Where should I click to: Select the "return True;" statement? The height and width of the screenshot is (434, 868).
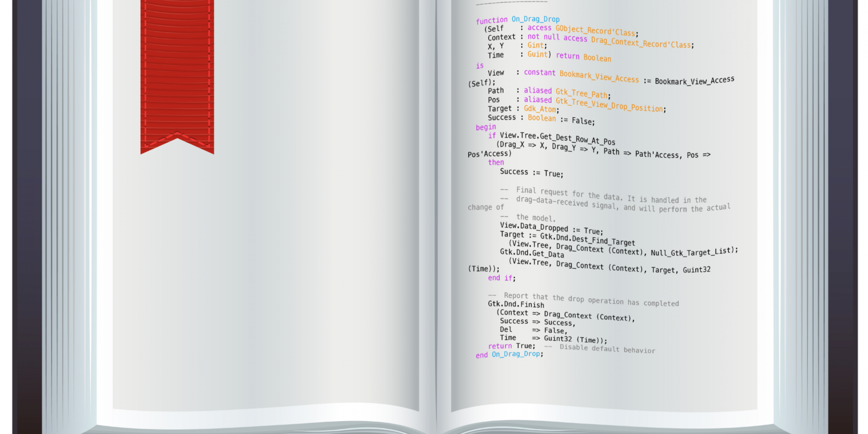pyautogui.click(x=511, y=346)
